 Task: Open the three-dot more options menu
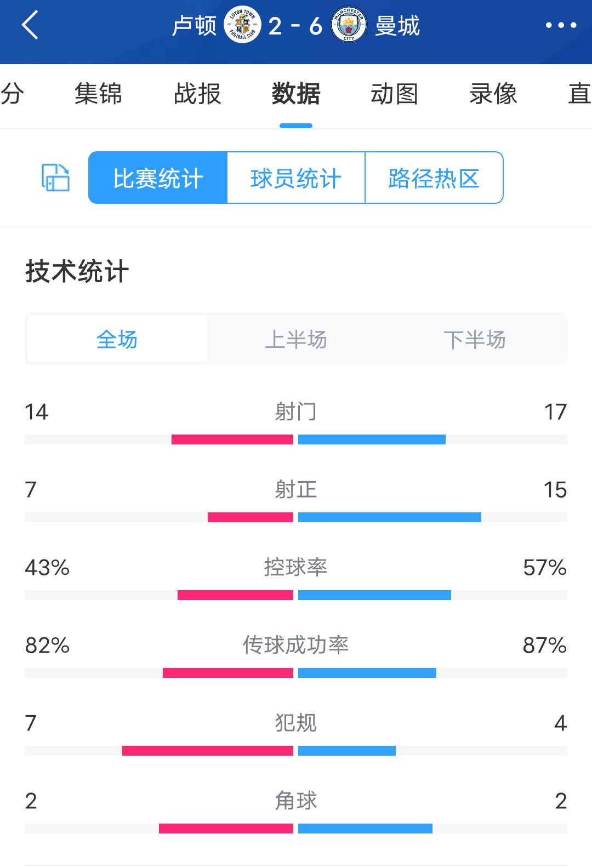[x=561, y=25]
